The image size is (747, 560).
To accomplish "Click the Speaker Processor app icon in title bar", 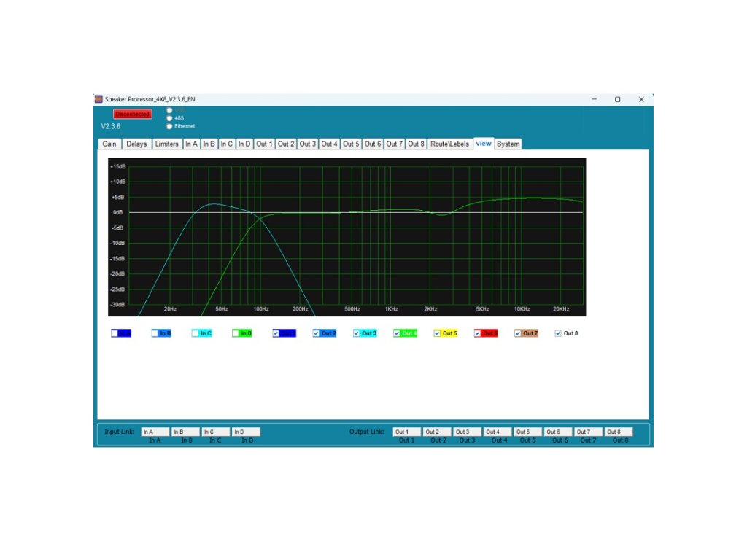I will click(98, 99).
